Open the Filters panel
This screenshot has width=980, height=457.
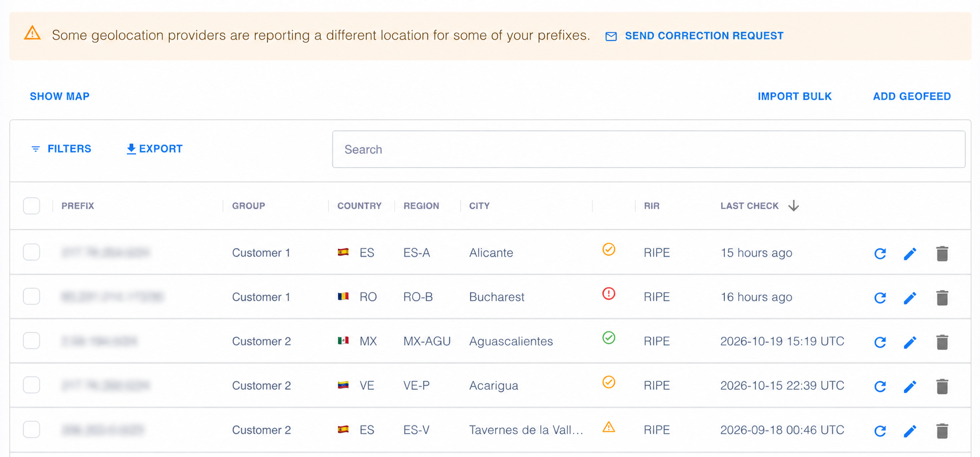pyautogui.click(x=61, y=149)
